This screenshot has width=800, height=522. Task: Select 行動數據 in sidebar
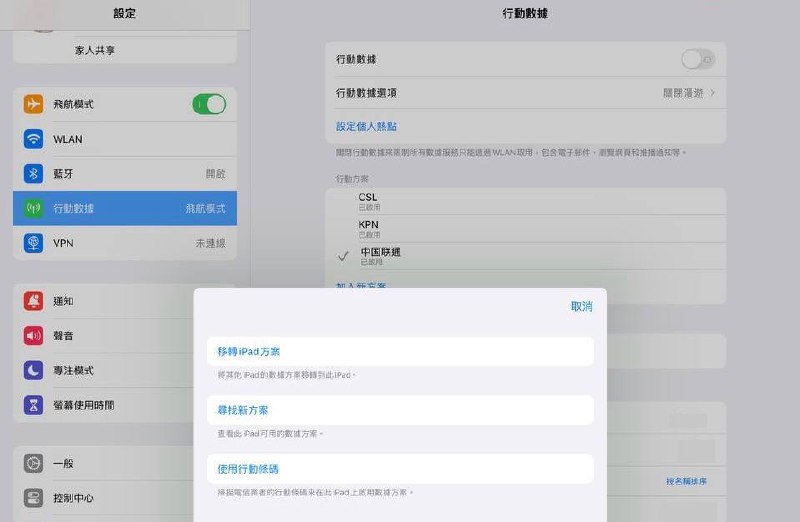point(125,208)
